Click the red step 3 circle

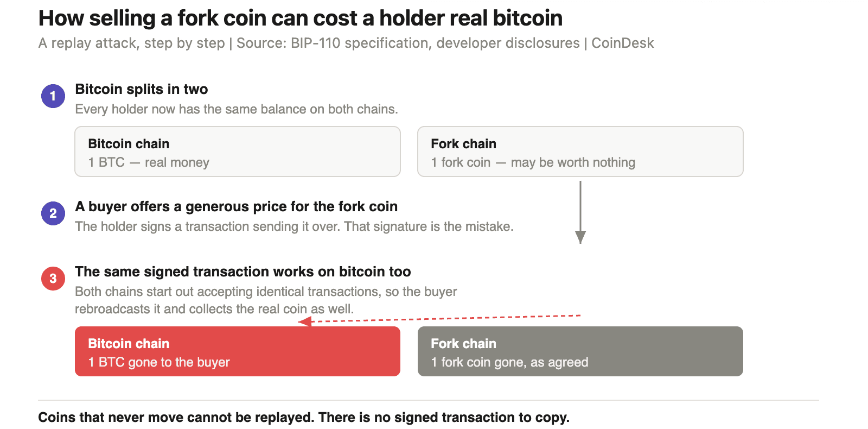53,279
